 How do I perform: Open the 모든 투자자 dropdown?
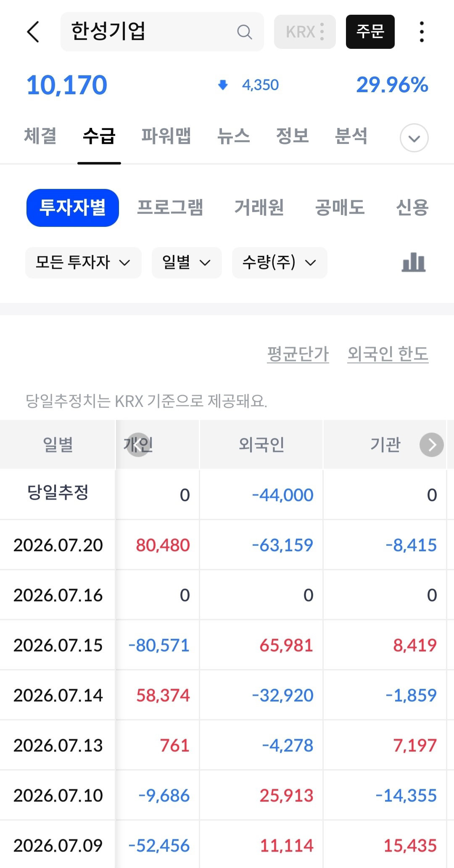click(x=83, y=263)
